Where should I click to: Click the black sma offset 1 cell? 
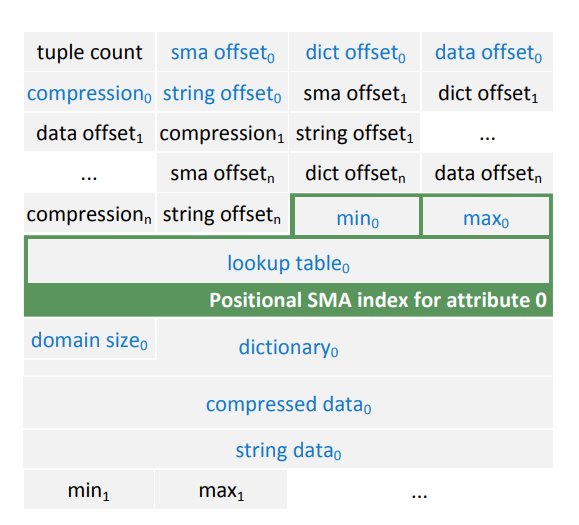pyautogui.click(x=355, y=92)
